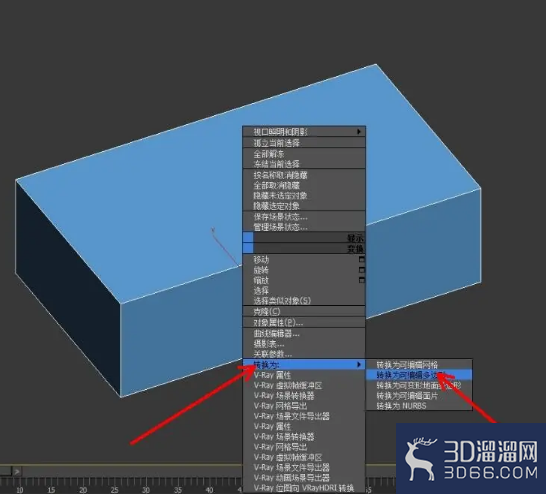Select 全部解冻 in the quad menu

tap(304, 154)
